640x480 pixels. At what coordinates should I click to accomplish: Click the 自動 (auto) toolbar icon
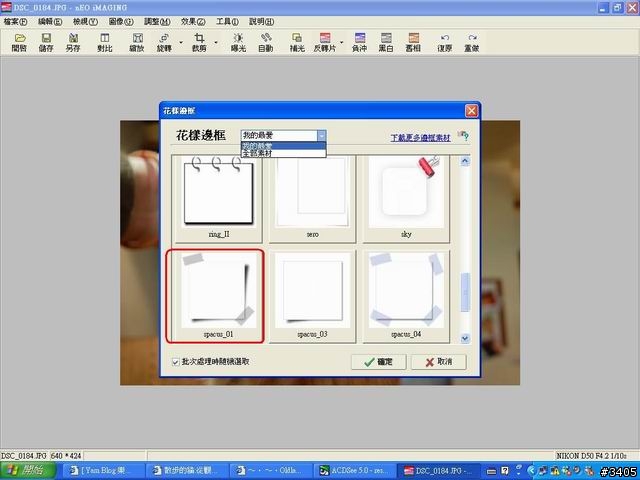click(x=266, y=42)
